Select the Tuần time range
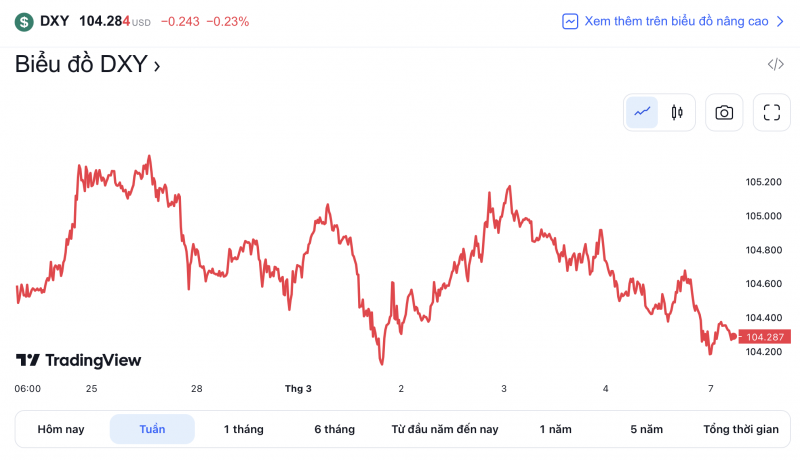 click(x=152, y=429)
